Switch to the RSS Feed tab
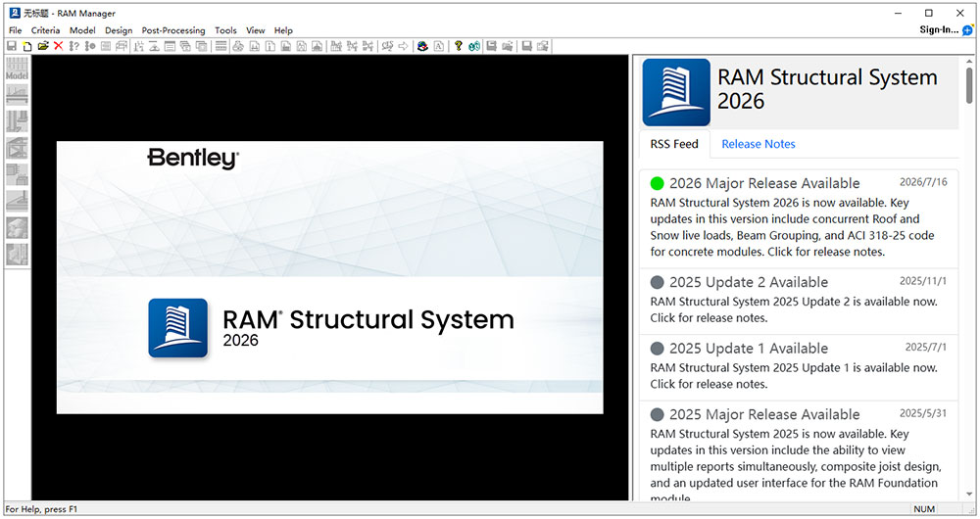Screen dimensions: 980x519 click(x=674, y=144)
